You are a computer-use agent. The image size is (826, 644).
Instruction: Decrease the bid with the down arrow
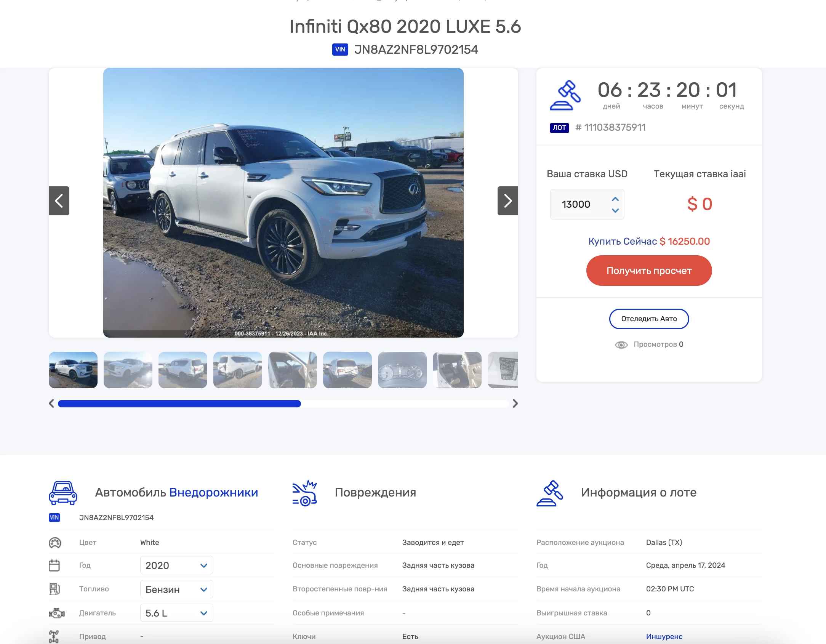pyautogui.click(x=615, y=210)
